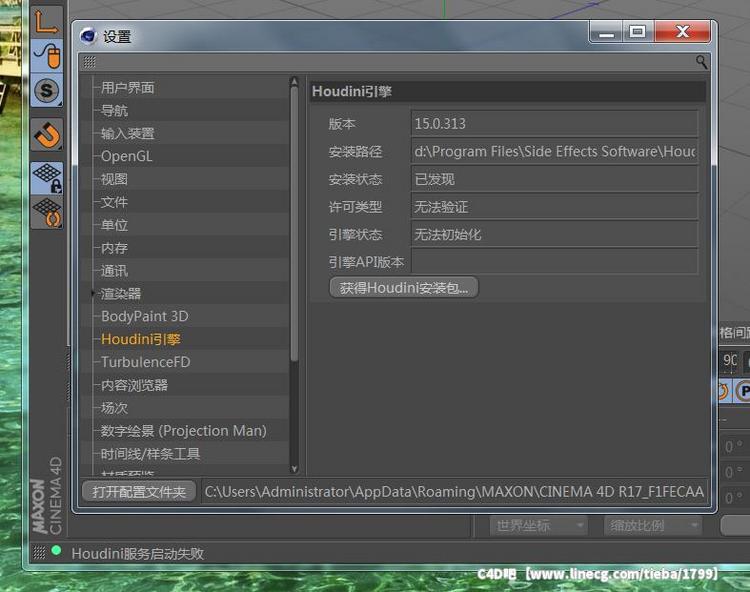Click the 引擎状态 field showing 无法初始化
750x592 pixels.
pyautogui.click(x=554, y=234)
